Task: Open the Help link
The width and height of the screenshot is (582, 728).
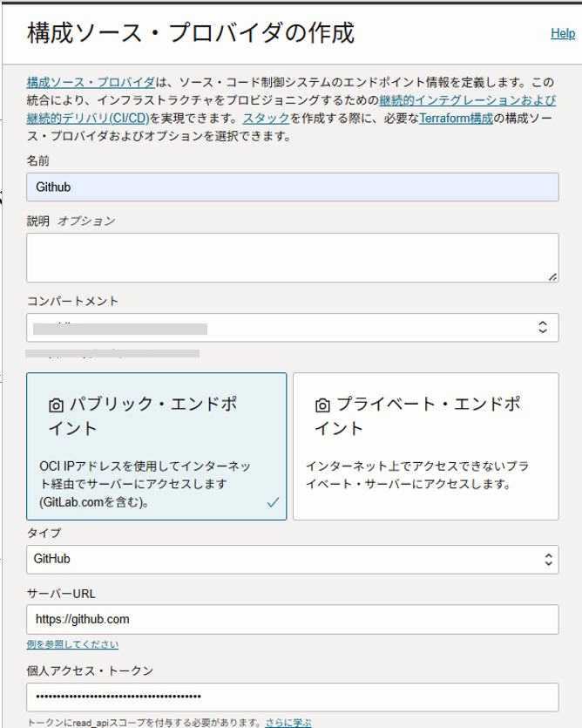Action: [563, 33]
